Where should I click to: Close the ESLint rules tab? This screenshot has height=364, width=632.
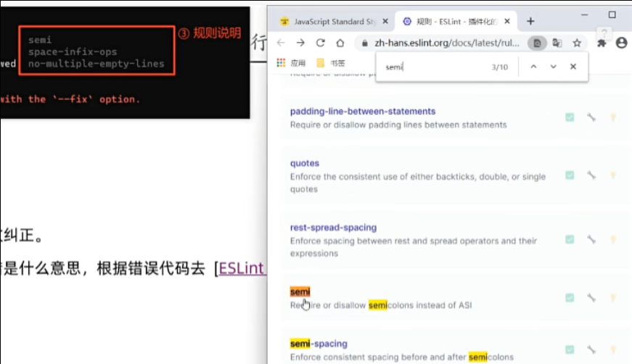[x=507, y=21]
